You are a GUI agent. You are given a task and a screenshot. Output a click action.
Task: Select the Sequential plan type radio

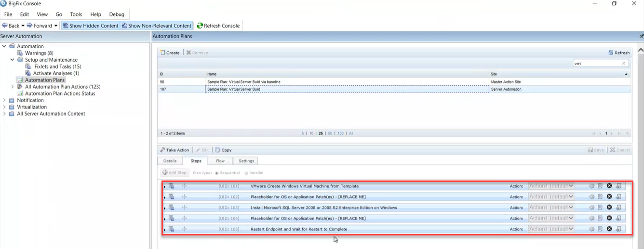coord(217,173)
